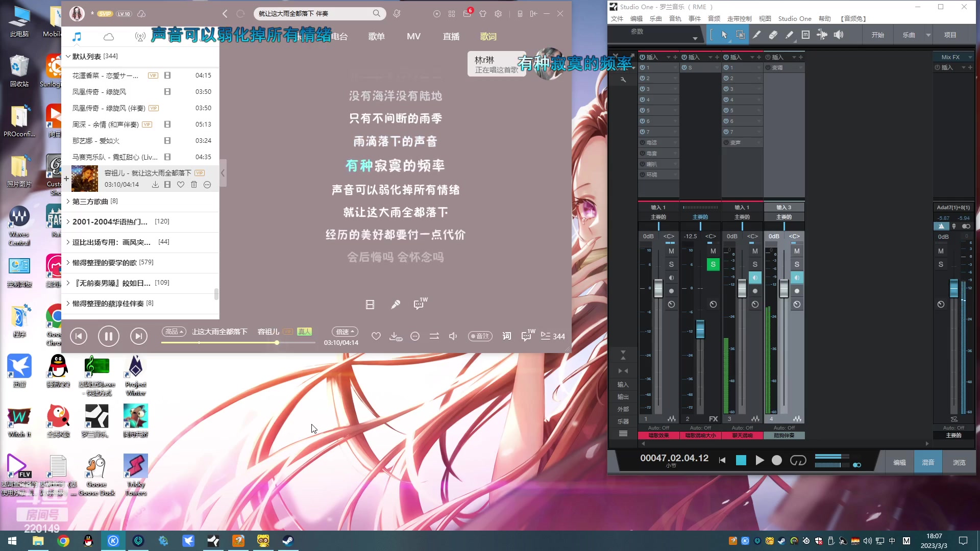Open the 倍速 playback speed dropdown
Viewport: 980px width, 551px height.
pyautogui.click(x=345, y=332)
